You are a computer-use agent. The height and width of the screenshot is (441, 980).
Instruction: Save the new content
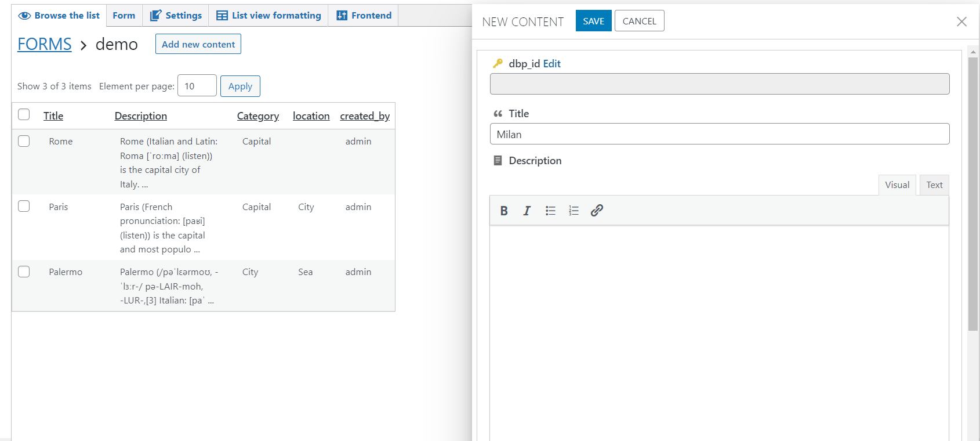pyautogui.click(x=594, y=21)
